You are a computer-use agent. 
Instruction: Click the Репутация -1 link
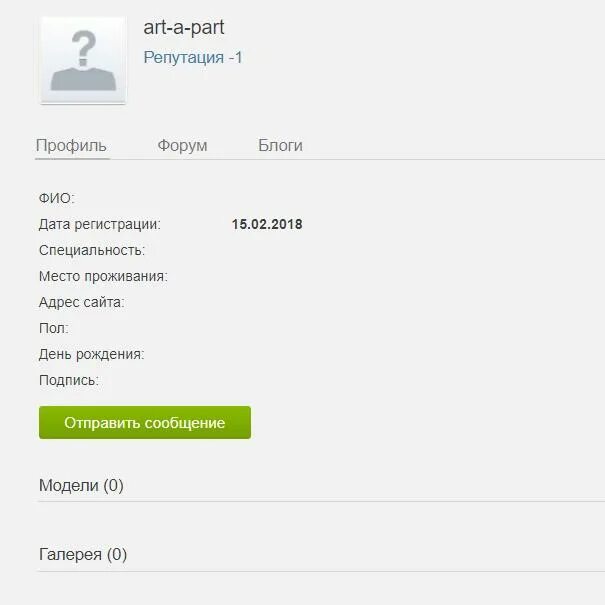pos(193,57)
